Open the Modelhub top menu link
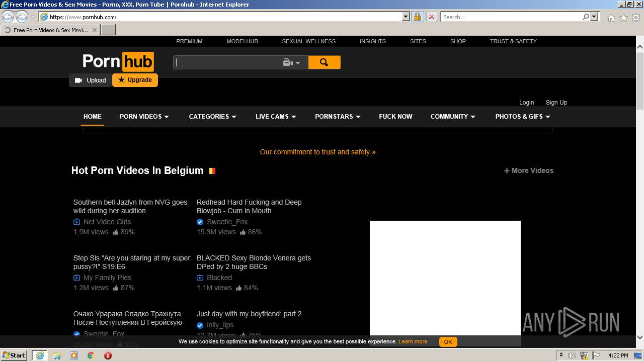Image resolution: width=644 pixels, height=362 pixels. (x=242, y=41)
